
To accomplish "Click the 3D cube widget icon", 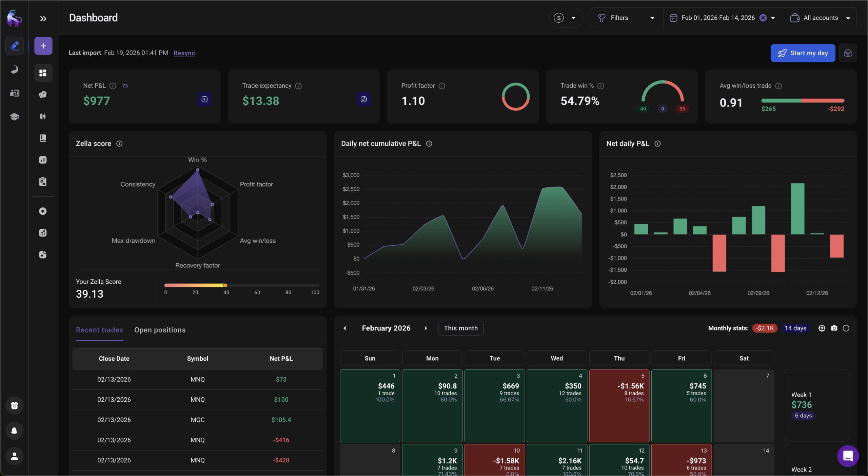I will [x=848, y=53].
